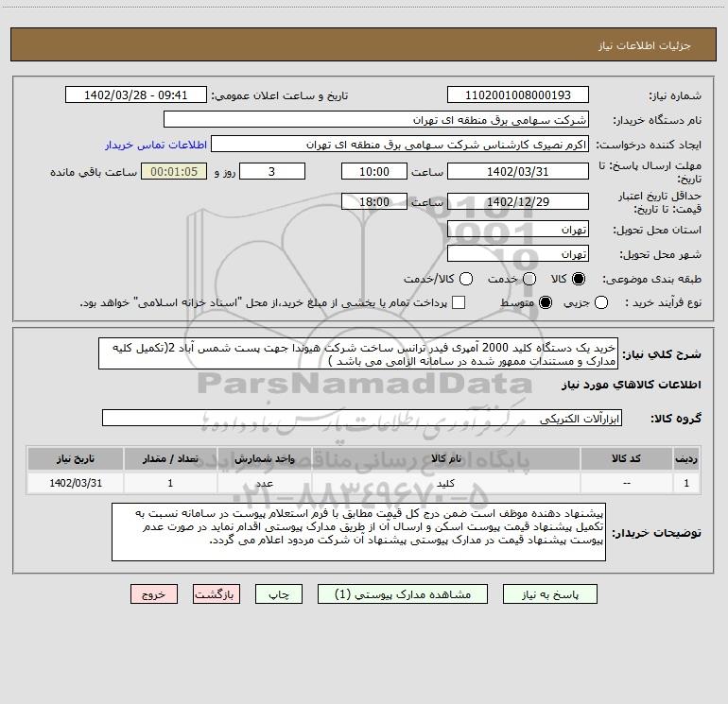Click the تعداد / مقدار column header
728x704 pixels.
tap(170, 458)
